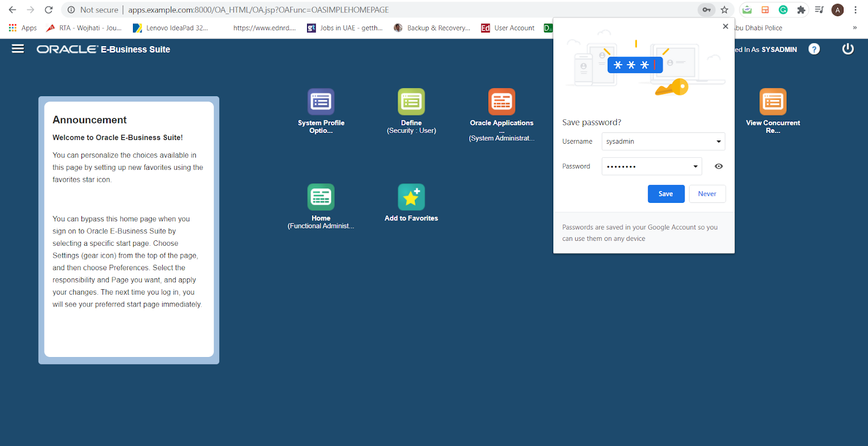Open View Concurrent Requests icon
The image size is (868, 446).
[x=773, y=101]
